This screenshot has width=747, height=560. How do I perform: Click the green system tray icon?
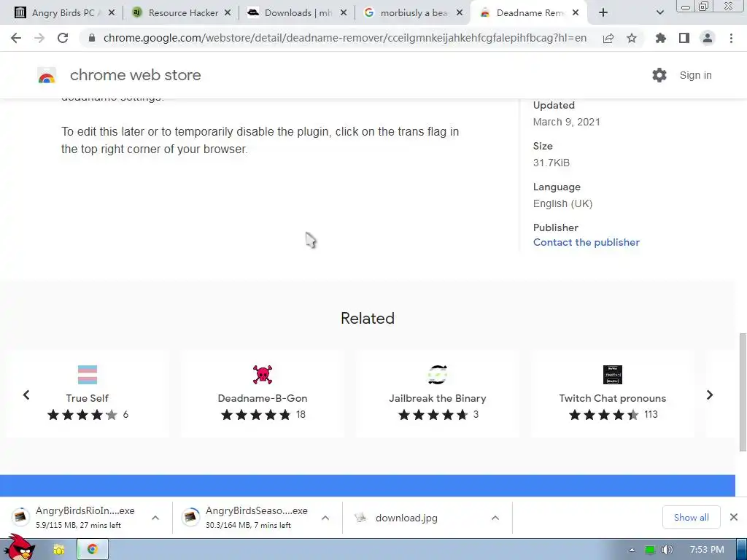point(650,550)
